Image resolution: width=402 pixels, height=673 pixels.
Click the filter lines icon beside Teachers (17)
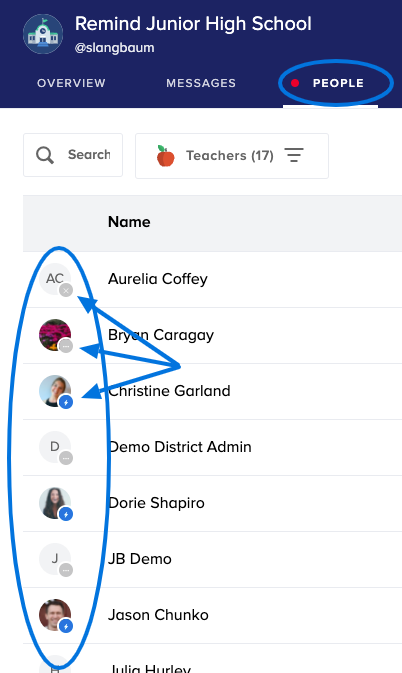(x=294, y=155)
